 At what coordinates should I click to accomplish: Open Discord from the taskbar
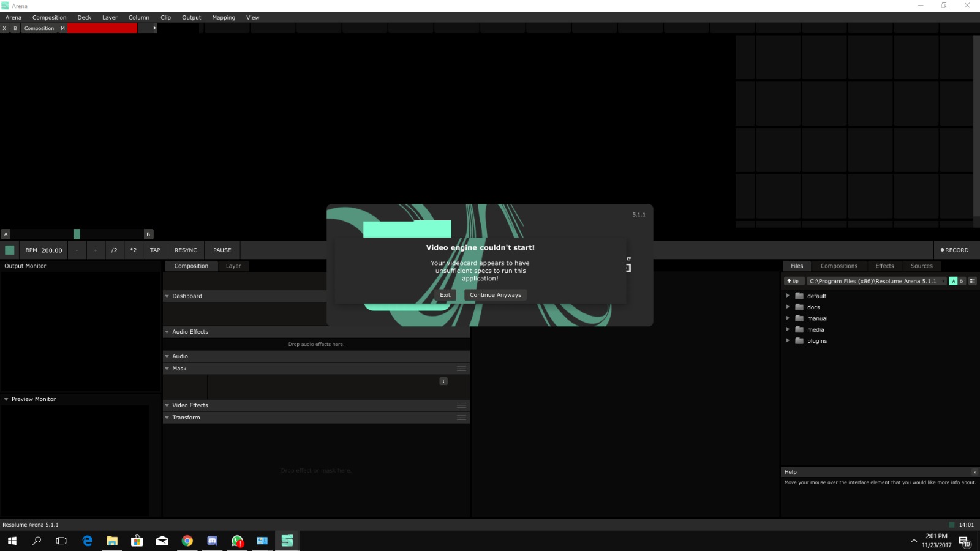pyautogui.click(x=212, y=541)
